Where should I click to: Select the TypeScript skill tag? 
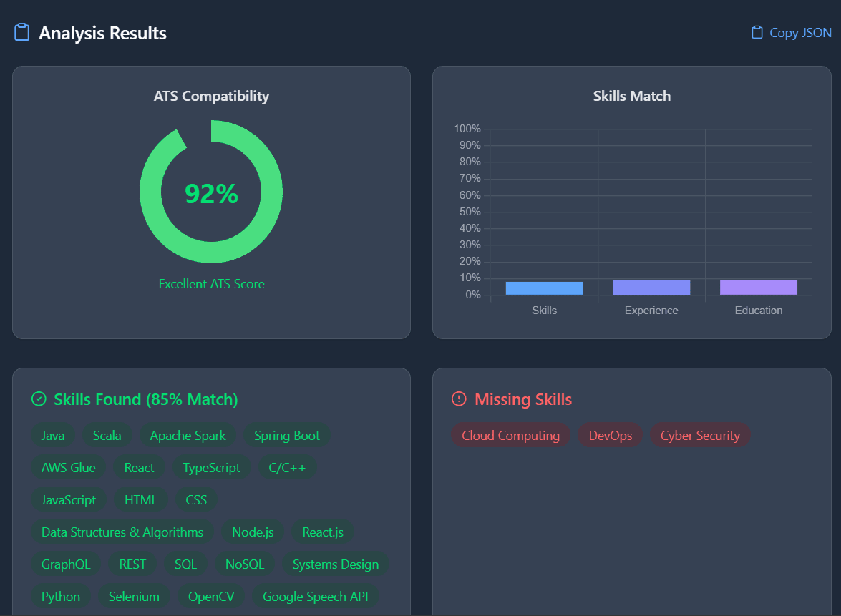[x=211, y=467]
